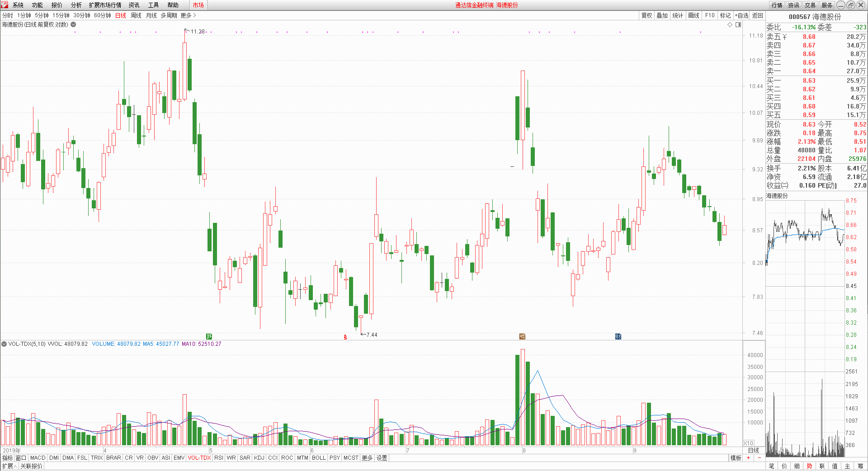Select the 联 linked tab icon
Image resolution: width=868 pixels, height=471 pixels.
[x=822, y=466]
